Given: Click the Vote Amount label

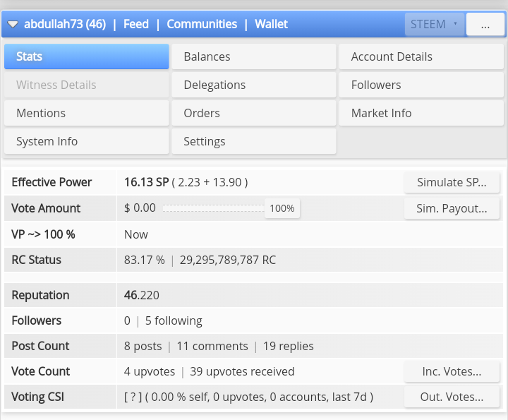Looking at the screenshot, I should [46, 208].
